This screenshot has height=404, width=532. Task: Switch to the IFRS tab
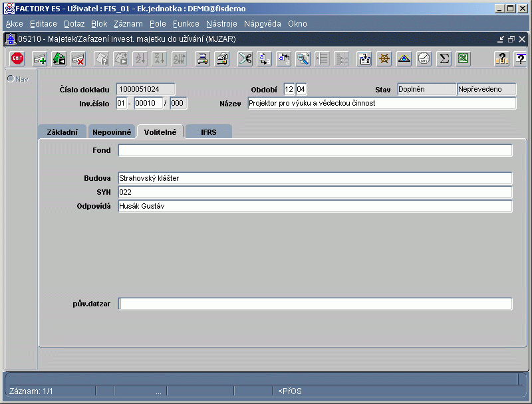[x=208, y=132]
